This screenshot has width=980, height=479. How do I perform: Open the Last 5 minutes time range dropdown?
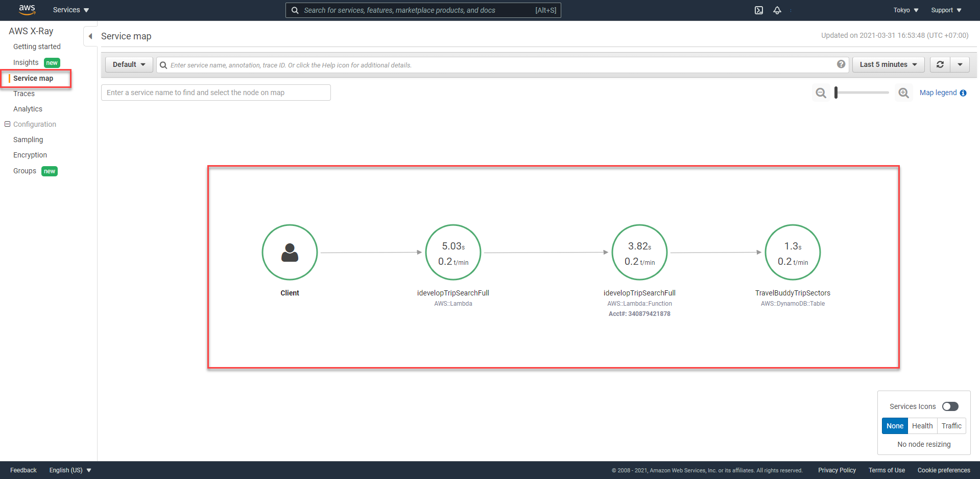[x=889, y=64]
